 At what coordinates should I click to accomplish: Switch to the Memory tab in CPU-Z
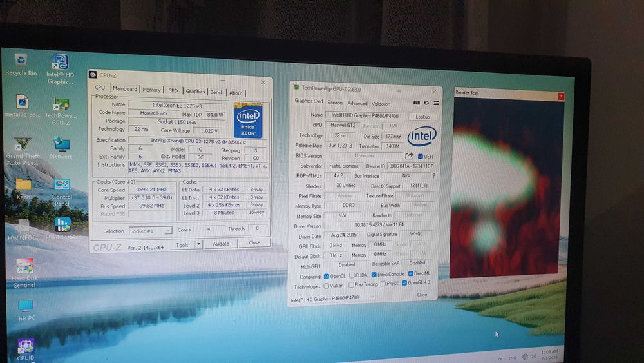pos(151,90)
